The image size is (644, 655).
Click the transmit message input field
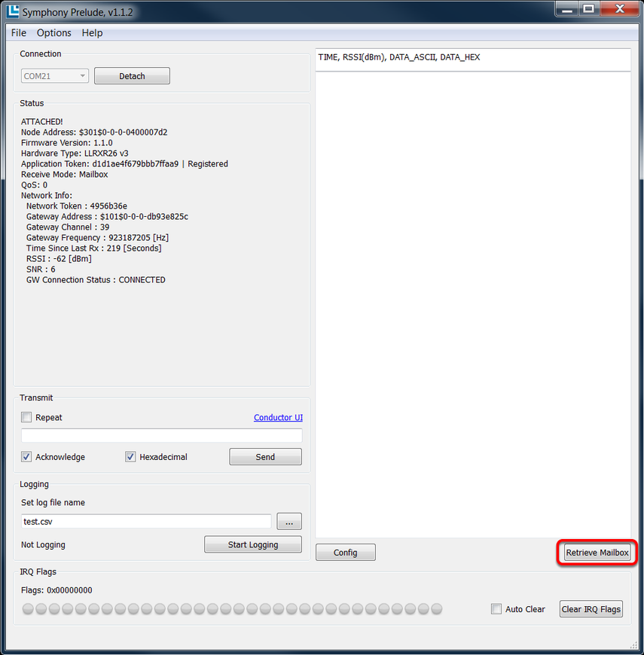coord(161,435)
